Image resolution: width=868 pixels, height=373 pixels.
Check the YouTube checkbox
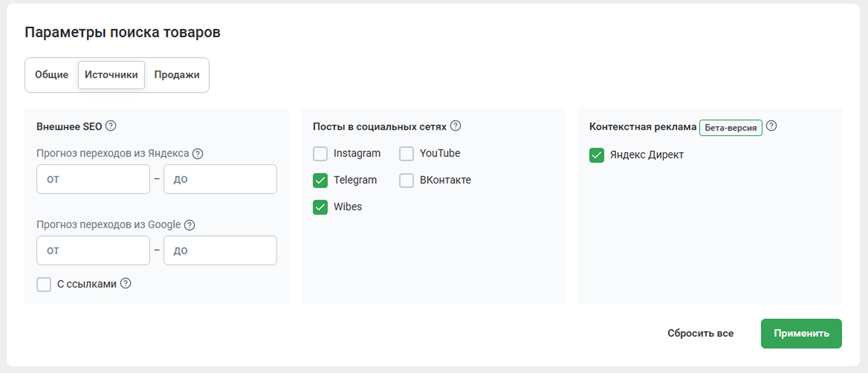click(406, 153)
